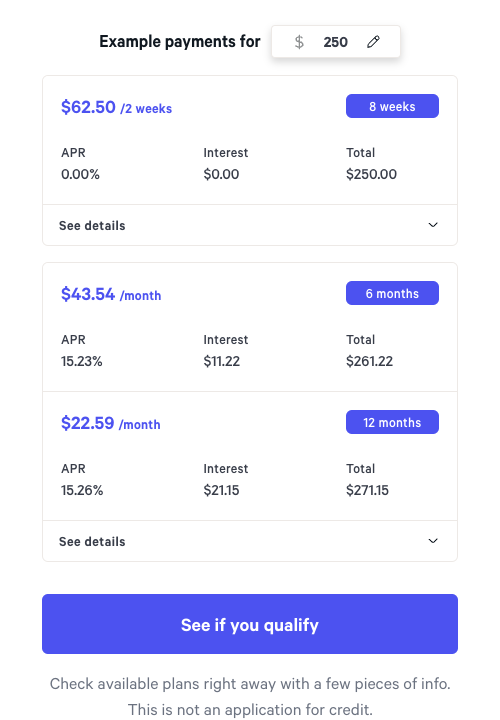Viewport: 500px width, 720px height.
Task: Open See details under the 8 weeks plan
Action: [250, 225]
